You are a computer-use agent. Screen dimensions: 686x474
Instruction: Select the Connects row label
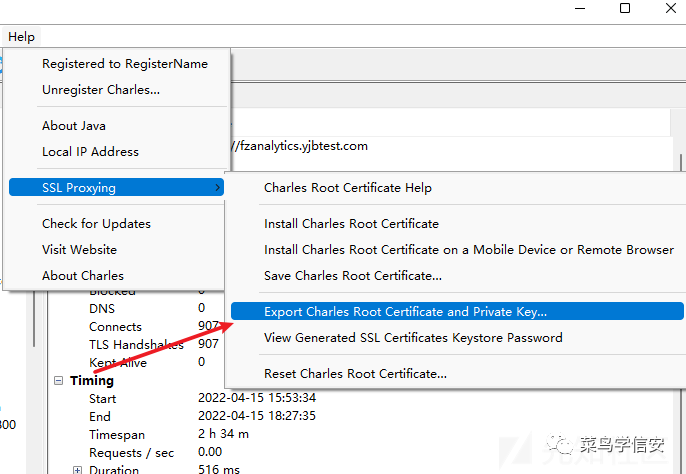coord(116,327)
